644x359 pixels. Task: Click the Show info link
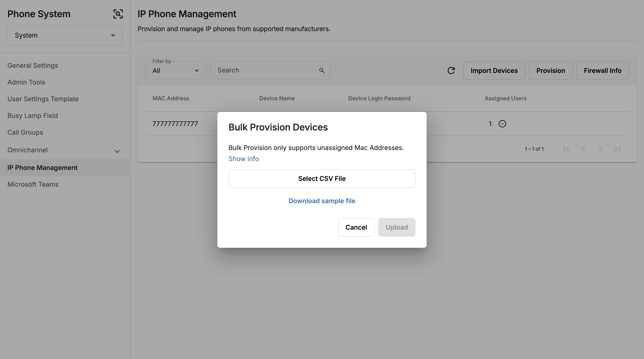point(243,159)
